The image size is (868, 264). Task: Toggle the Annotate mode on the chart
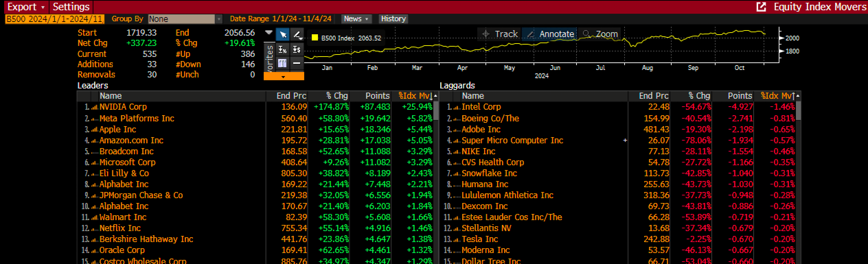pyautogui.click(x=550, y=34)
